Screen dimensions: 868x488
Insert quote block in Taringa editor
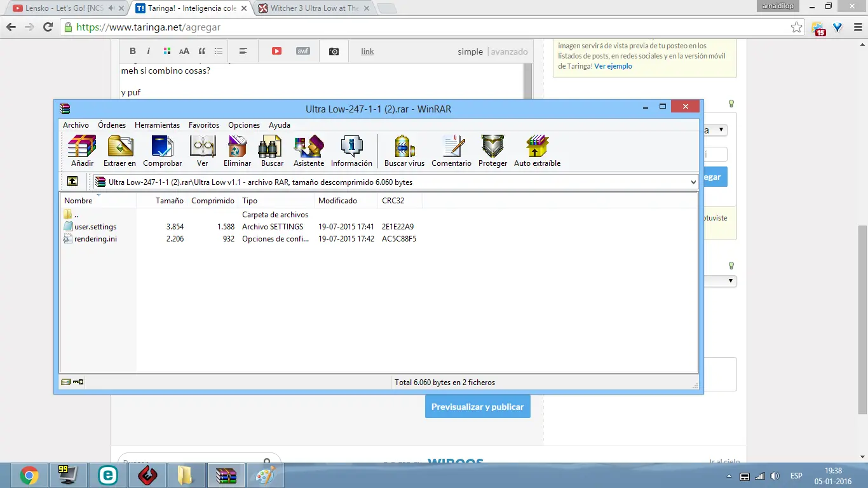pyautogui.click(x=202, y=51)
